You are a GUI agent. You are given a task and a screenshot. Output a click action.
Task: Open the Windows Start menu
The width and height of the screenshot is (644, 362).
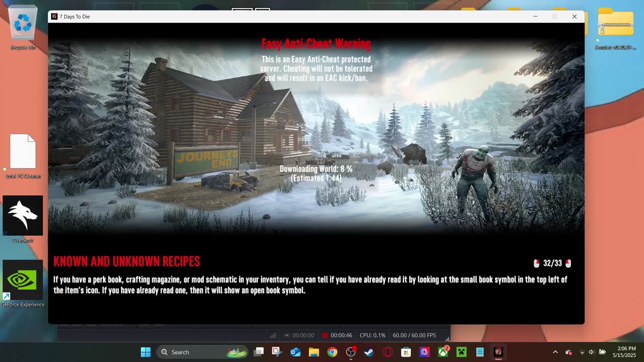145,352
